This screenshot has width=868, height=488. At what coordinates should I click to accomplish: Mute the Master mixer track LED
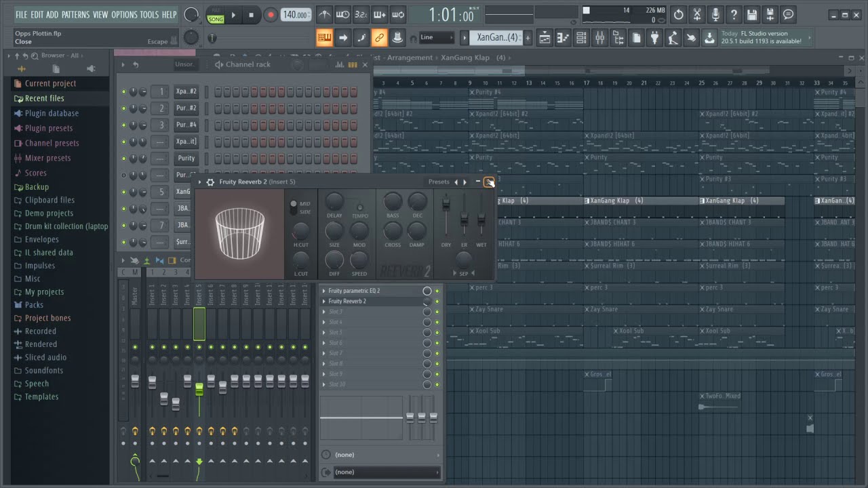point(135,347)
